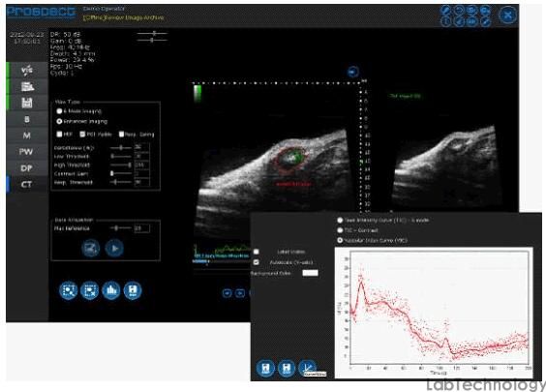546x392 pixels.
Task: Switch to the PW mode tab
Action: coord(26,152)
